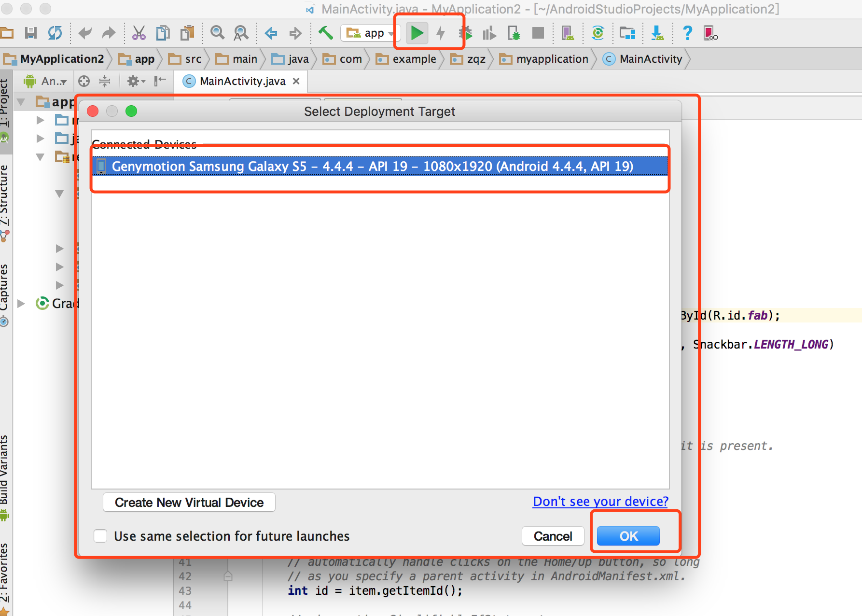The height and width of the screenshot is (616, 862).
Task: Click the main breadcrumb folder
Action: pos(236,59)
